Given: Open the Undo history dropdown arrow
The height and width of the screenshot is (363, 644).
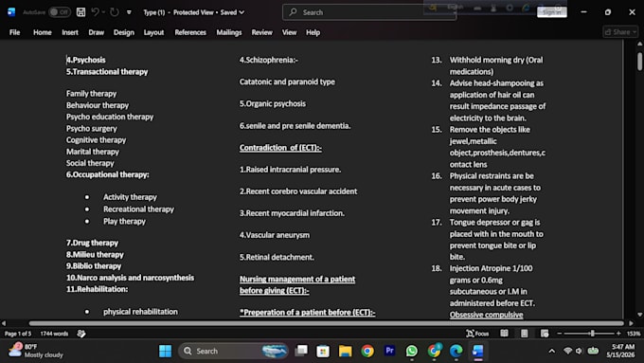Looking at the screenshot, I should click(103, 12).
